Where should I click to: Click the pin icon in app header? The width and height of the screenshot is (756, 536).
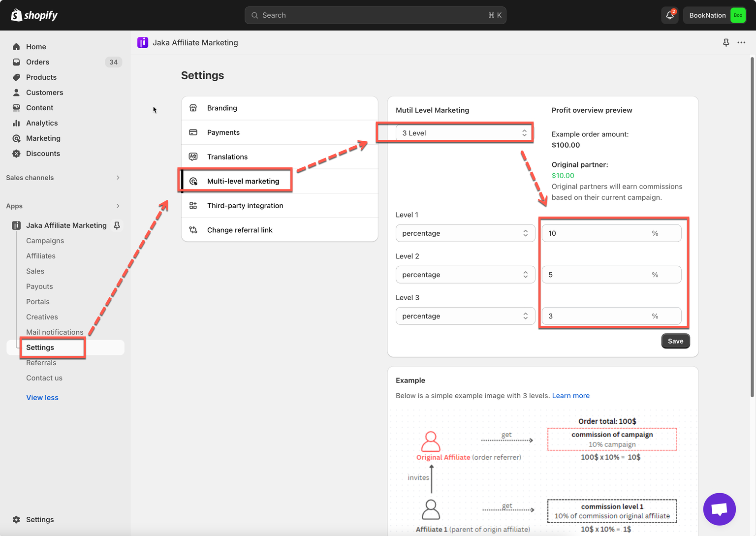coord(726,43)
